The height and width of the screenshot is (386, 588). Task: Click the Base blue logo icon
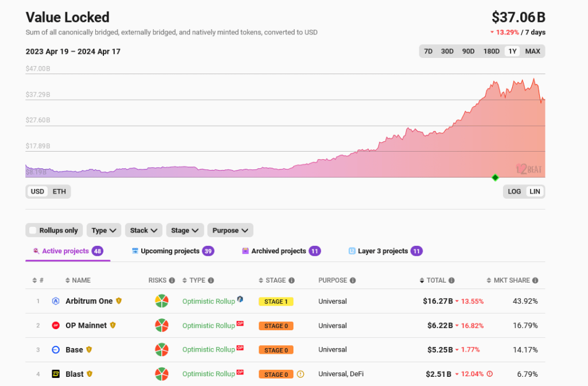(x=56, y=350)
